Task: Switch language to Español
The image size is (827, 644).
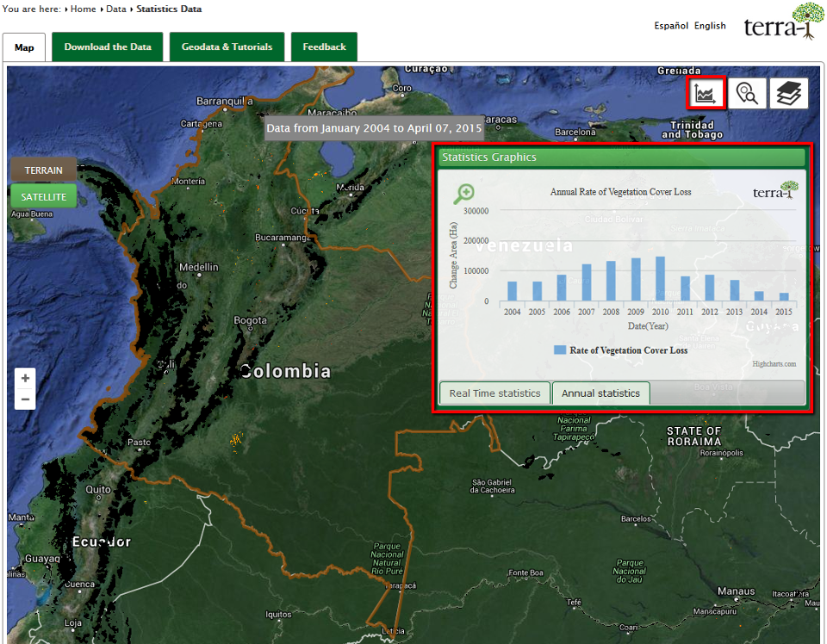Action: click(x=671, y=26)
